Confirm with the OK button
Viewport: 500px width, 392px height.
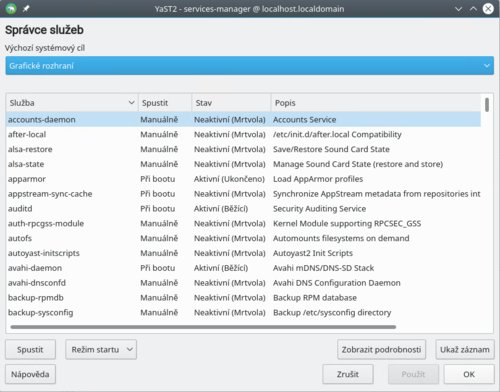(x=469, y=374)
